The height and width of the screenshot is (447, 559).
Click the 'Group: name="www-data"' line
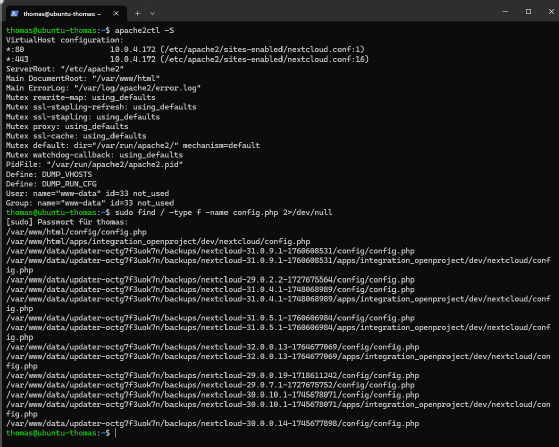[90, 203]
